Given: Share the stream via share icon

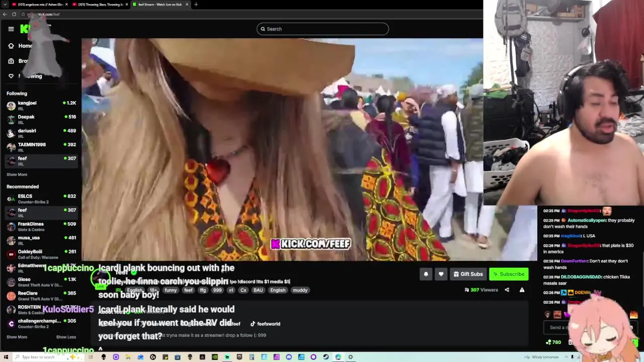Looking at the screenshot, I should tap(507, 290).
